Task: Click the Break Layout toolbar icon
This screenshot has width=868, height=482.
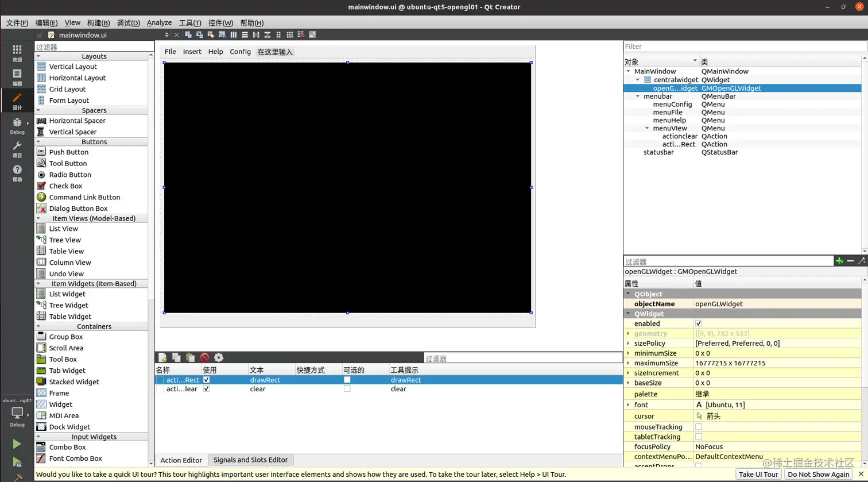Action: click(301, 35)
